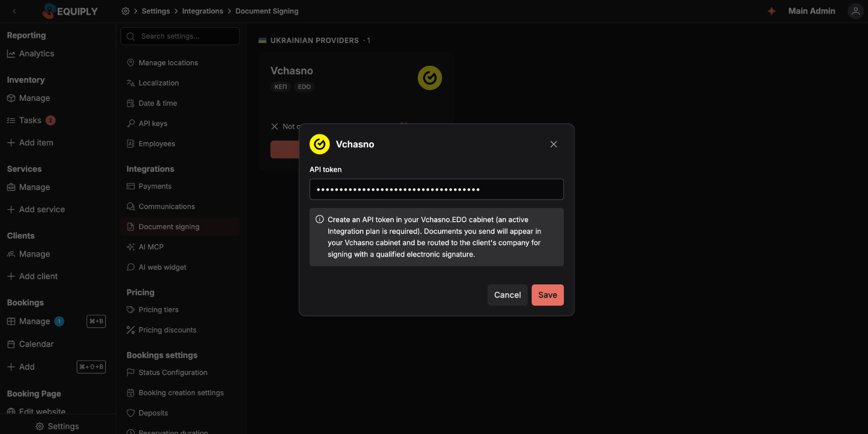
Task: Open AI MCP settings
Action: 145,247
